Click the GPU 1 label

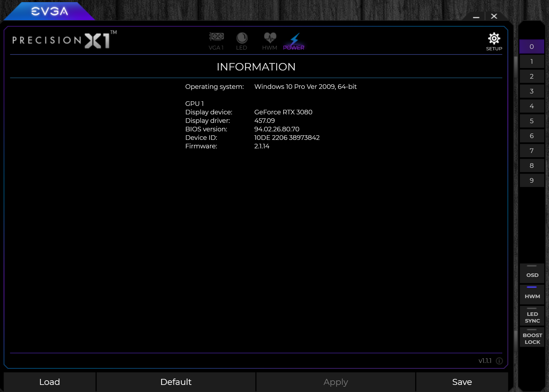(194, 104)
